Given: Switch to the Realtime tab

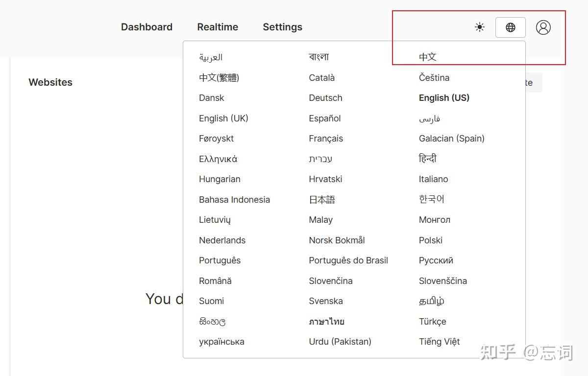Looking at the screenshot, I should click(218, 27).
